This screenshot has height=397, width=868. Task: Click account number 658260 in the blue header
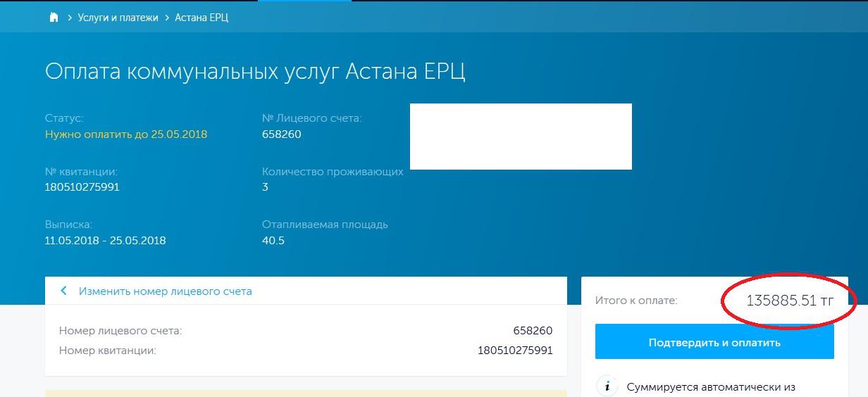[281, 134]
